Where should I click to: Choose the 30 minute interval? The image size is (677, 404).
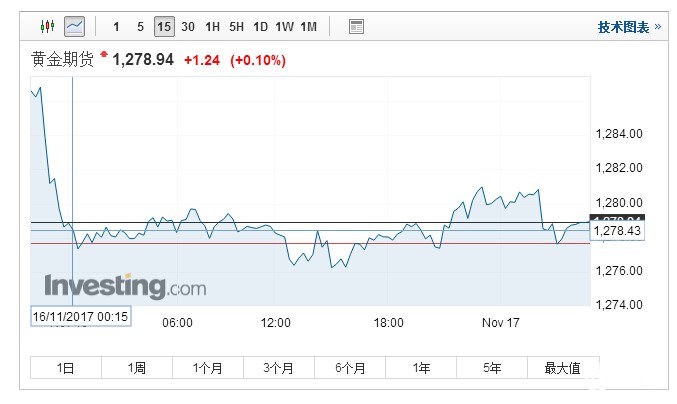click(x=188, y=26)
